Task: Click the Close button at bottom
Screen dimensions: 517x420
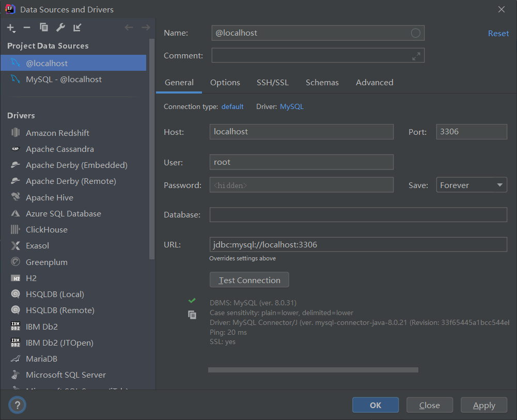Action: tap(429, 405)
